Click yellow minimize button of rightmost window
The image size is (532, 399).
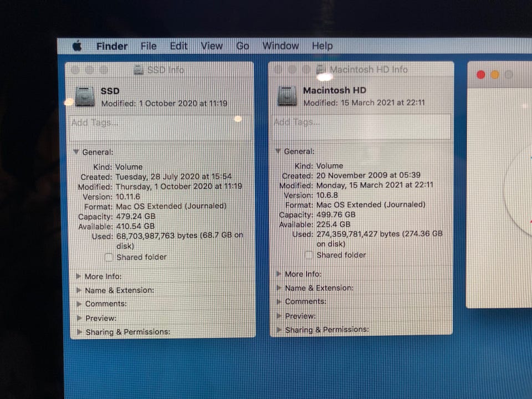click(495, 75)
